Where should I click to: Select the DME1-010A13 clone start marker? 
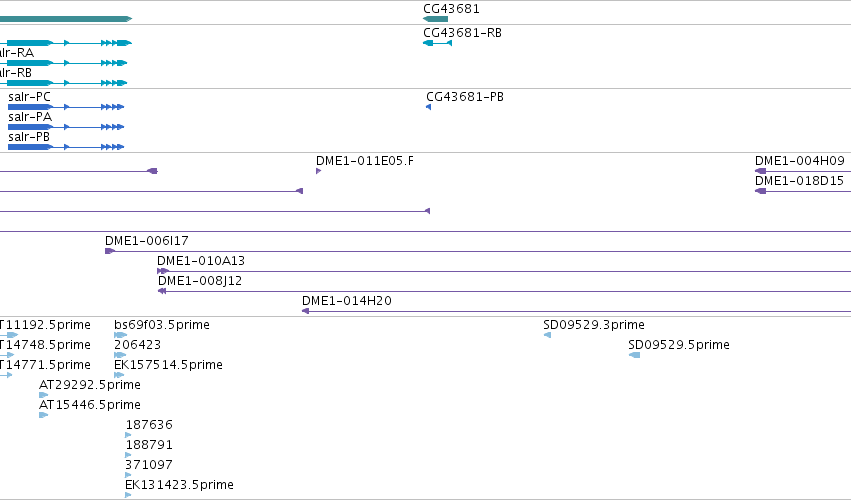click(x=163, y=271)
